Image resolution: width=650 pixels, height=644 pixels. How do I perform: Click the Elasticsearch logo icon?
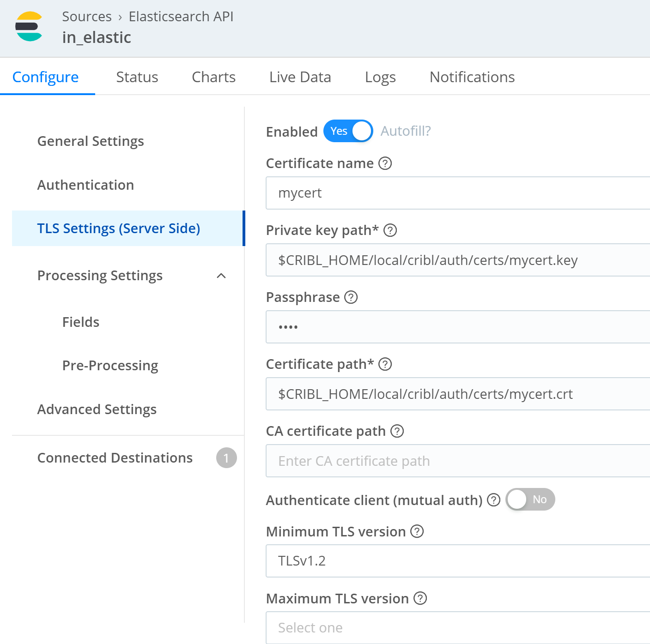pyautogui.click(x=29, y=27)
